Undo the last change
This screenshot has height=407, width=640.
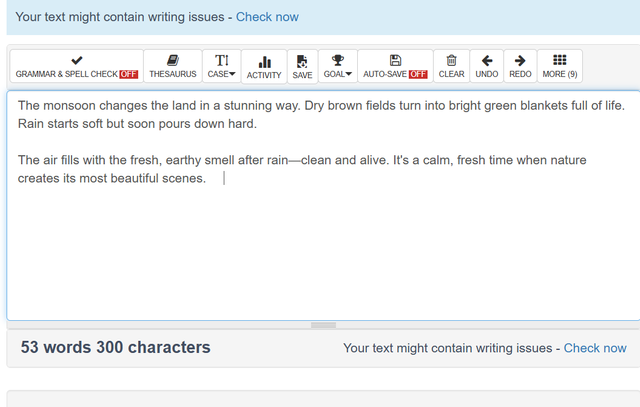[487, 67]
